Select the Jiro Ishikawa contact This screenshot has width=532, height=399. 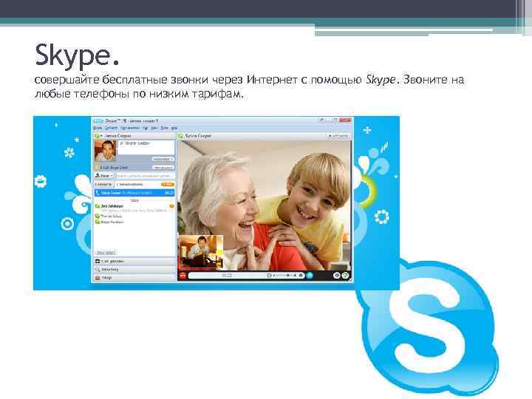(134, 208)
